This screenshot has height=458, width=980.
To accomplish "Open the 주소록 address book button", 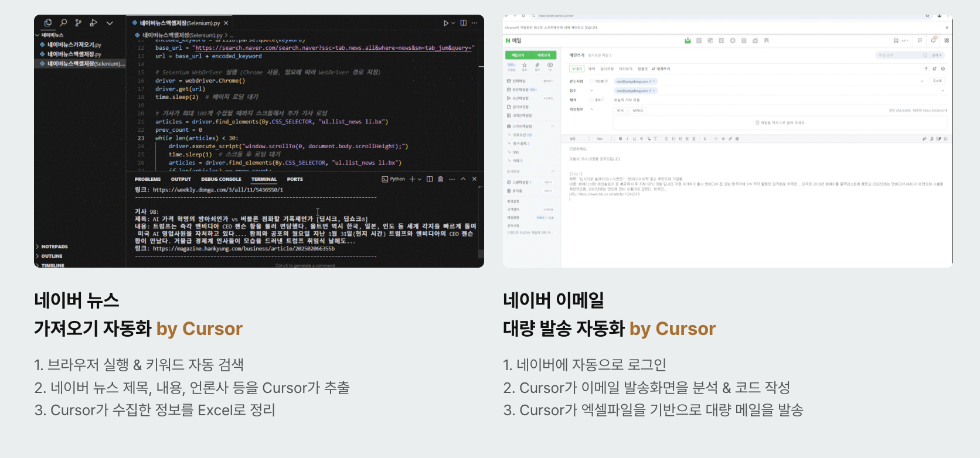I will click(937, 81).
